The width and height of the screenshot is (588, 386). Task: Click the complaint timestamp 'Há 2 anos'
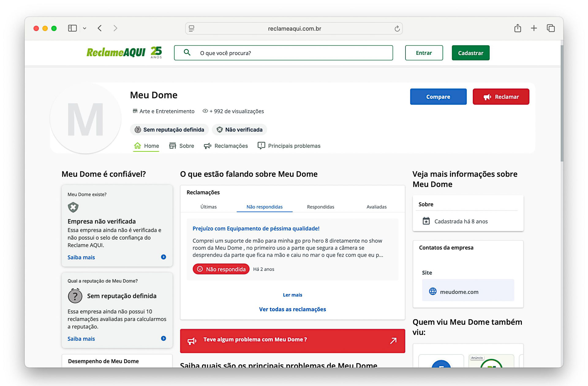264,269
